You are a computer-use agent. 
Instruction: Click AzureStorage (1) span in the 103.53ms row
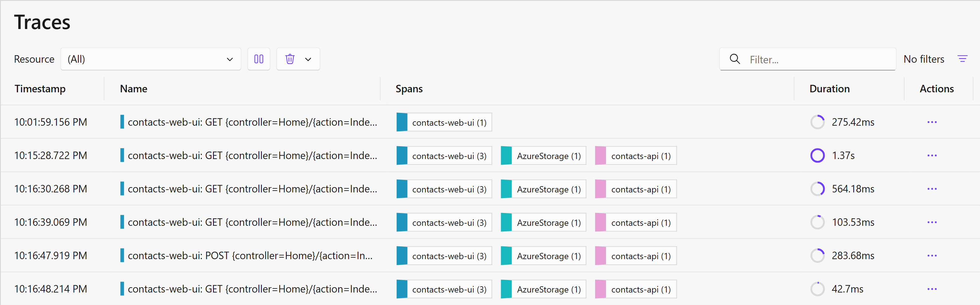[543, 222]
